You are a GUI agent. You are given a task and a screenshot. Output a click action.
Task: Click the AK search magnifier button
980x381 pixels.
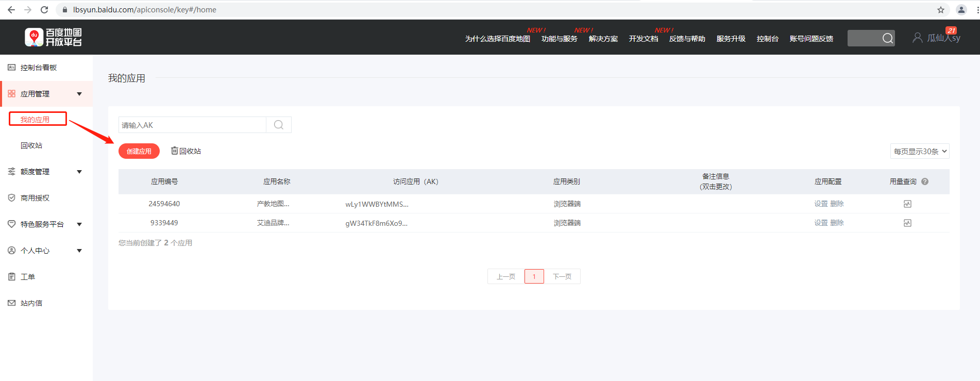pos(279,125)
